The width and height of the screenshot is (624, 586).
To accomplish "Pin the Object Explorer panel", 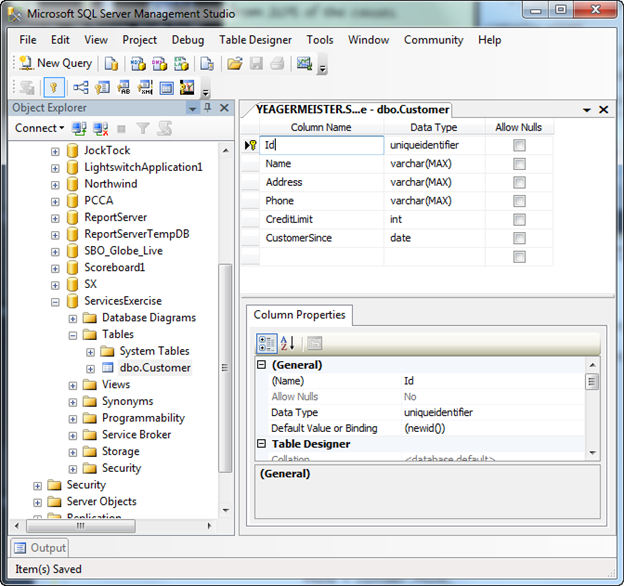I will point(208,107).
